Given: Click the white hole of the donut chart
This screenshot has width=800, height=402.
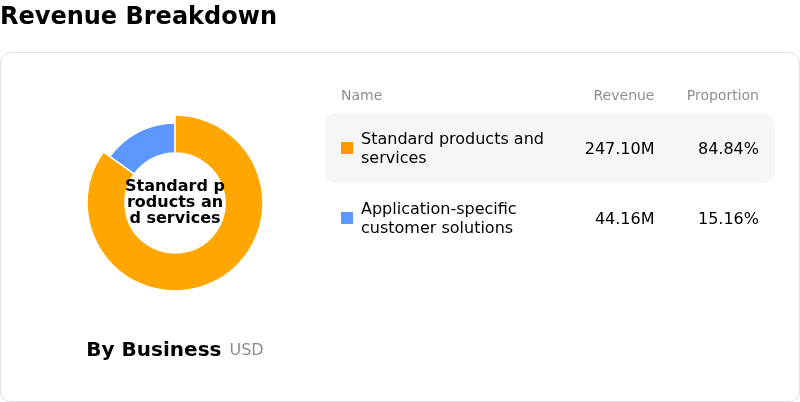Looking at the screenshot, I should click(x=175, y=240).
